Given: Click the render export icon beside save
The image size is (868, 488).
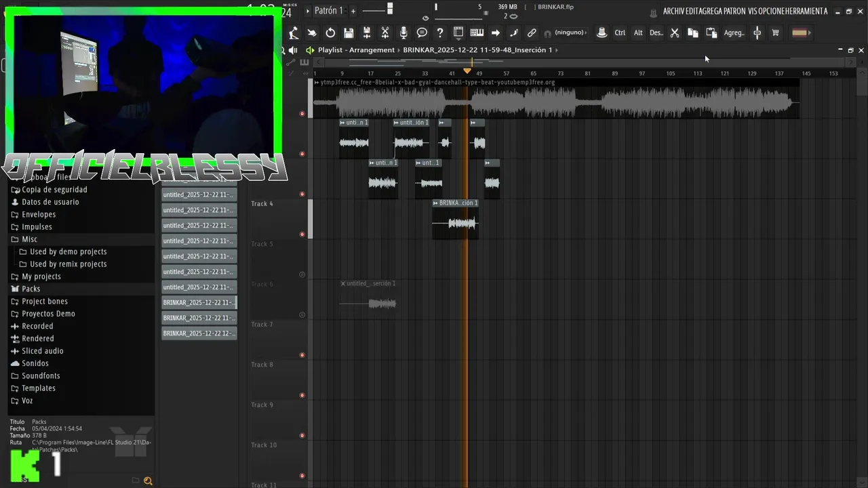Looking at the screenshot, I should (x=367, y=33).
